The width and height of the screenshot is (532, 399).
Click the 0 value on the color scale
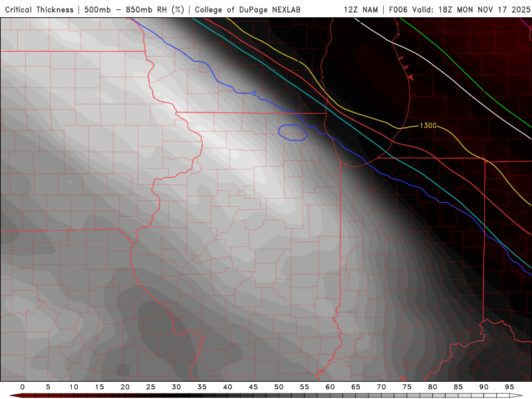[23, 387]
